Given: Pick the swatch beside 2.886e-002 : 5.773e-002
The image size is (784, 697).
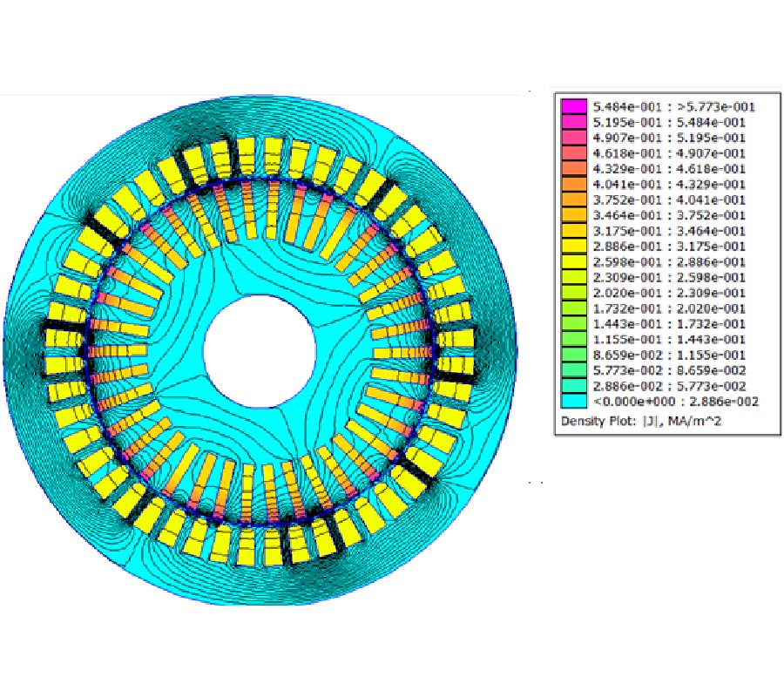Looking at the screenshot, I should [573, 386].
